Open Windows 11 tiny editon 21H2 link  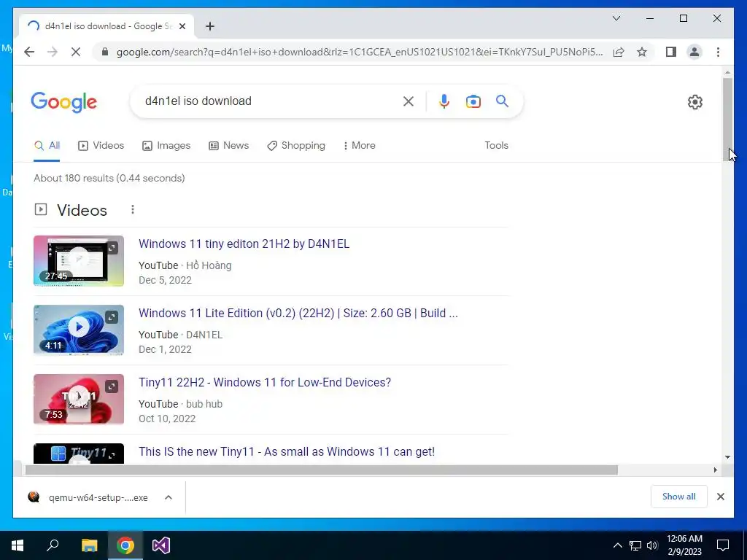point(244,244)
